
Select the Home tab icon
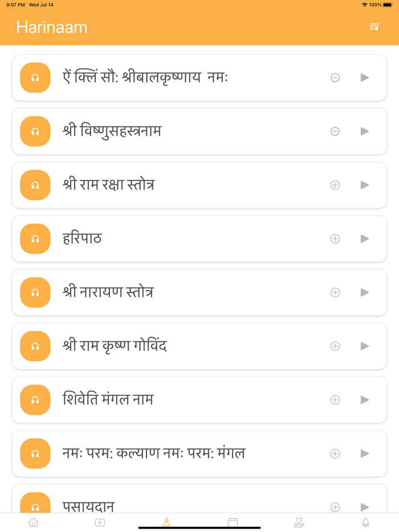(33, 521)
